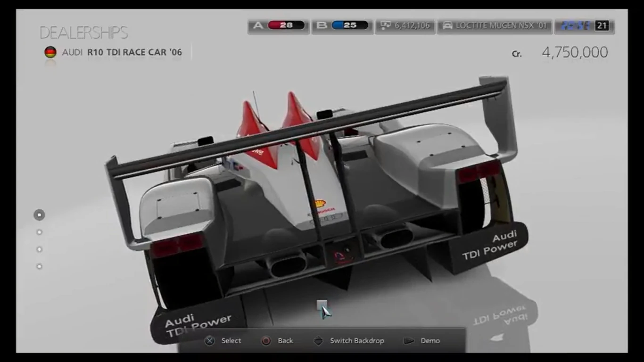Start the Demo prompt label
Viewport: 644px width, 362px height.
click(x=430, y=341)
